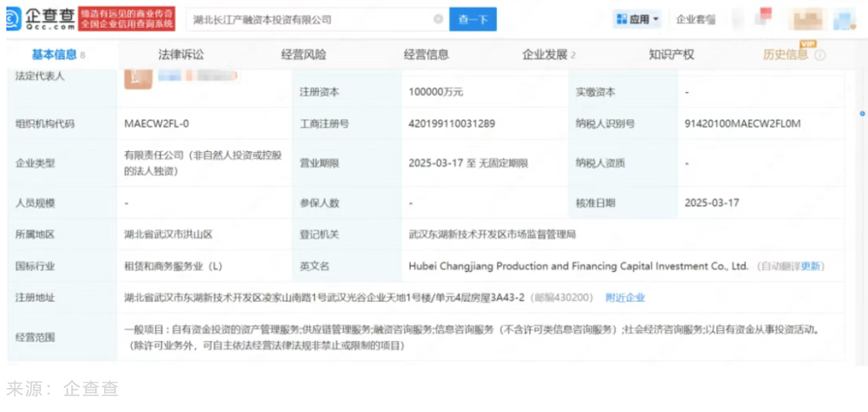Click the 登记机关 label
The image size is (868, 412).
(x=320, y=235)
